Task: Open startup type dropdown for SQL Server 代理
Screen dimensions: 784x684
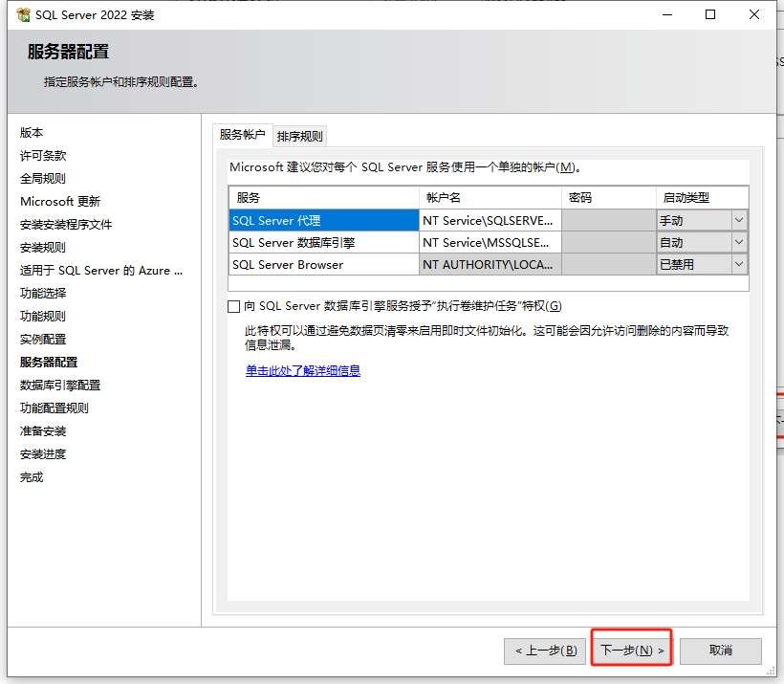Action: (739, 220)
